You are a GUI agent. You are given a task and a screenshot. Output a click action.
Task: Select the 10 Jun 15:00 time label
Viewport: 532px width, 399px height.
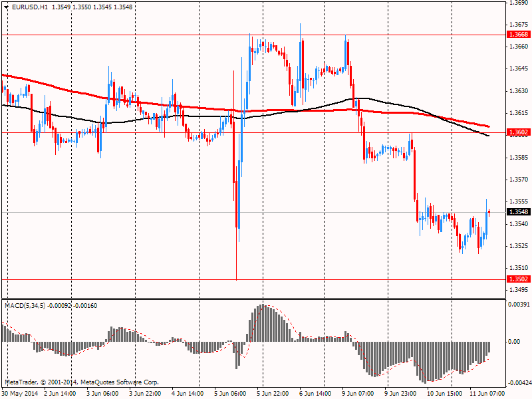443,394
